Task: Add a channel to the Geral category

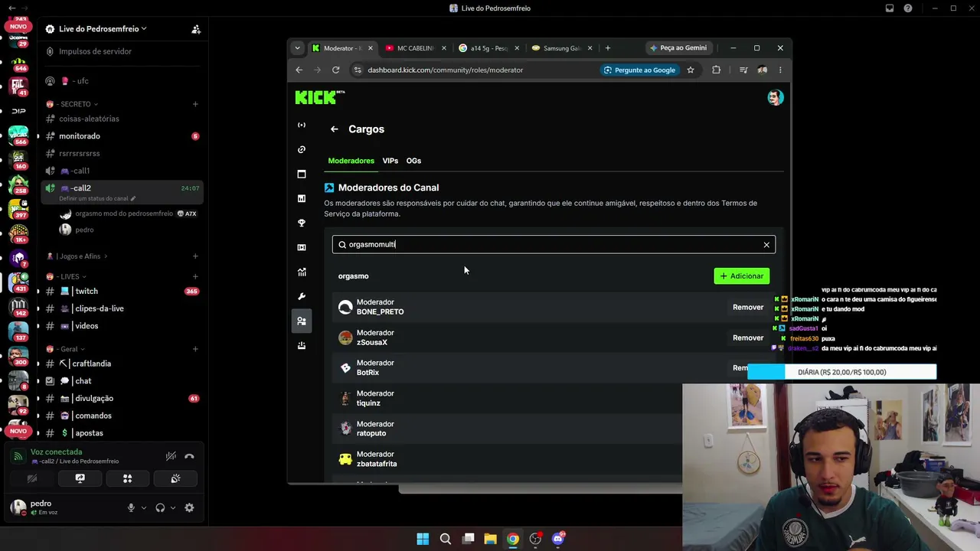Action: (x=195, y=349)
